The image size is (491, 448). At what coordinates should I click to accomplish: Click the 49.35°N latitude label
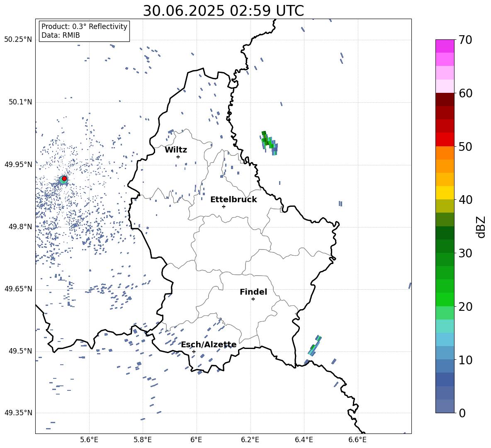click(x=18, y=413)
